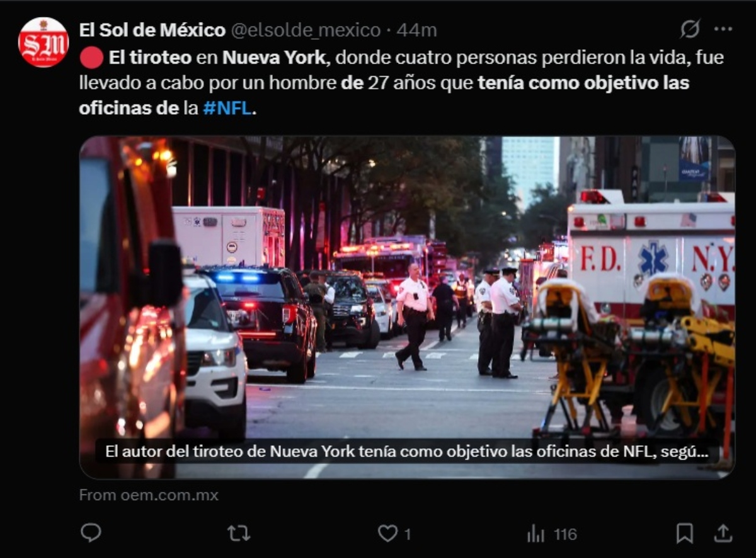Click the El Sol de México display name
This screenshot has height=558, width=756.
coord(152,30)
